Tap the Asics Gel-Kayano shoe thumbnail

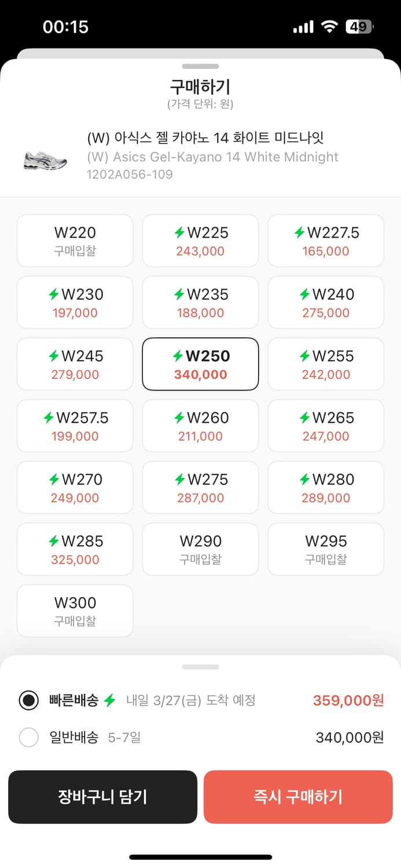click(x=45, y=158)
